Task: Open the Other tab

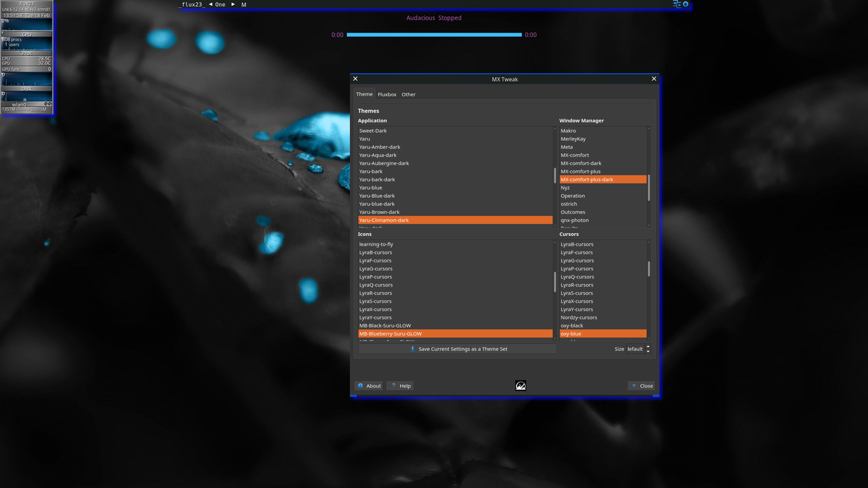Action: click(408, 94)
